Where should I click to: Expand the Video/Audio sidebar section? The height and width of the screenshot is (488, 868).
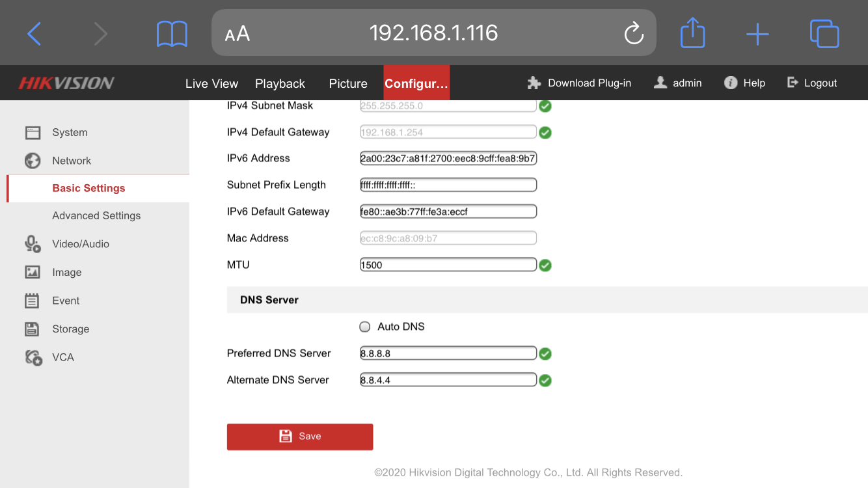click(x=80, y=244)
